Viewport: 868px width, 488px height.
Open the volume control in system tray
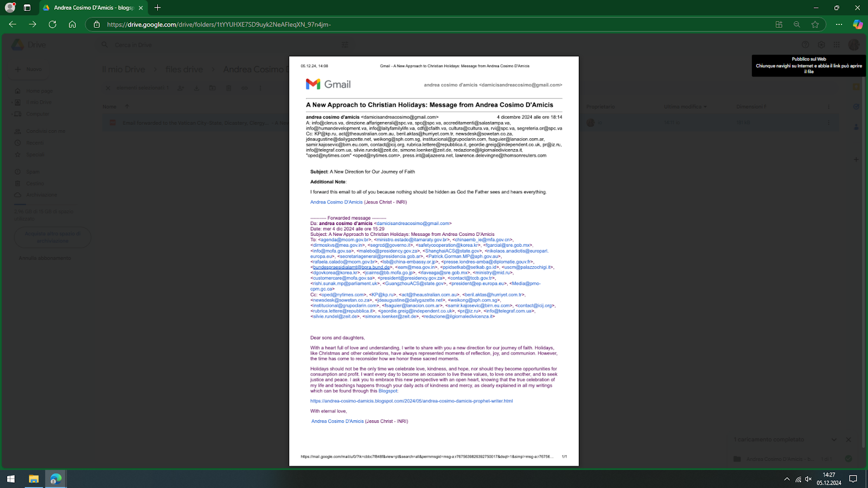click(808, 479)
